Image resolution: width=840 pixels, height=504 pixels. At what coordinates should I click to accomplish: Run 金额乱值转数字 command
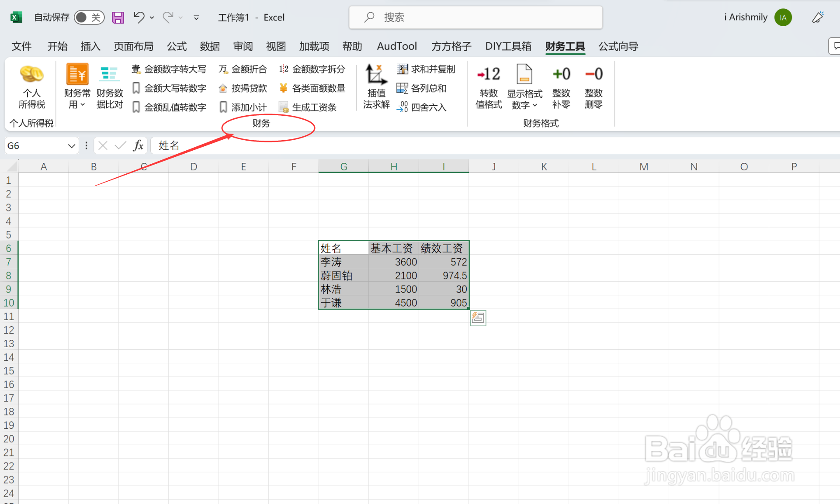169,107
